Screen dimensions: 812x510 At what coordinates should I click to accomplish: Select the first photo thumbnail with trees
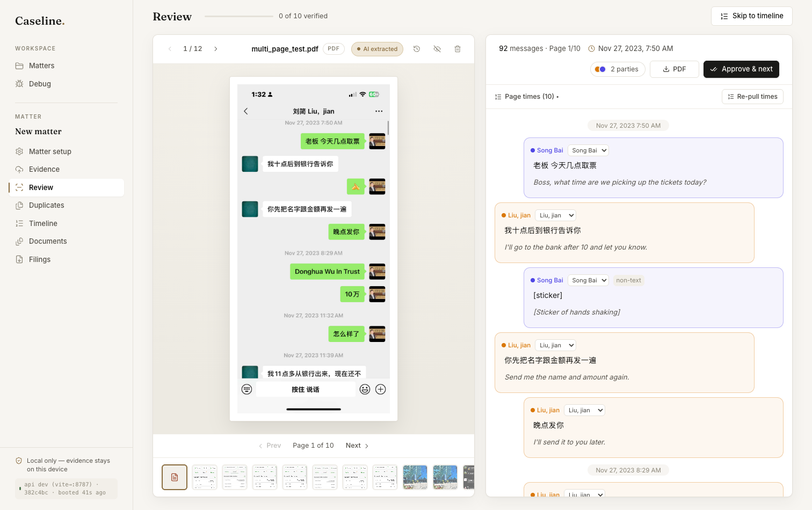click(415, 477)
